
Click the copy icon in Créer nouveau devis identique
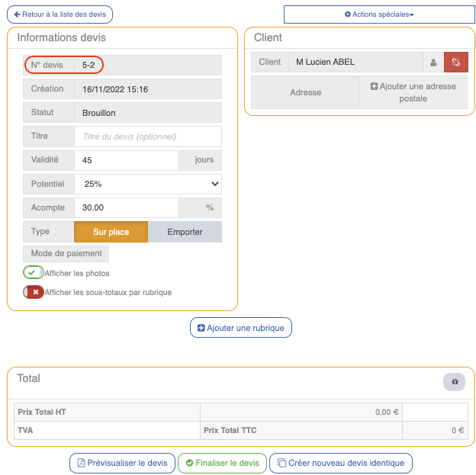point(281,463)
